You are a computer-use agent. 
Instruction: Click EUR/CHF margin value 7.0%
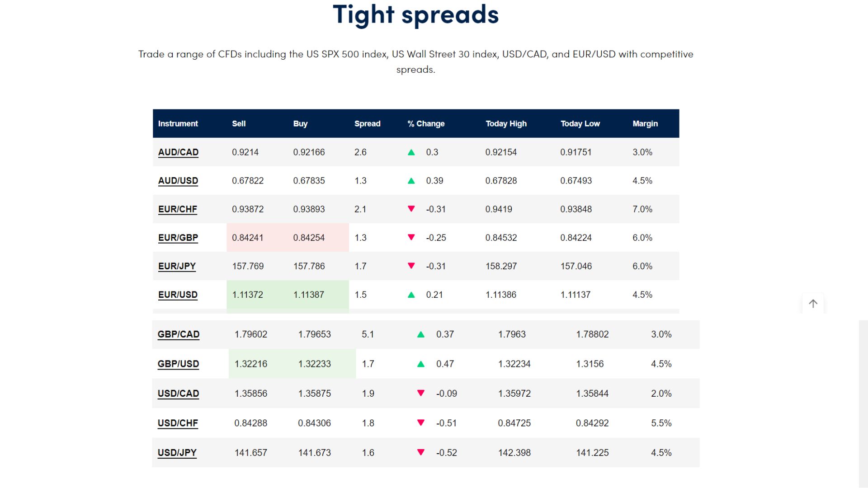(642, 209)
